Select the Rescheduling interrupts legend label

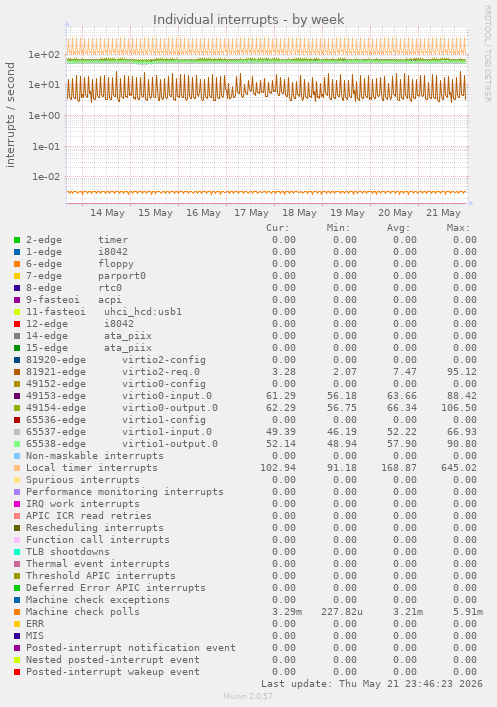pos(95,528)
